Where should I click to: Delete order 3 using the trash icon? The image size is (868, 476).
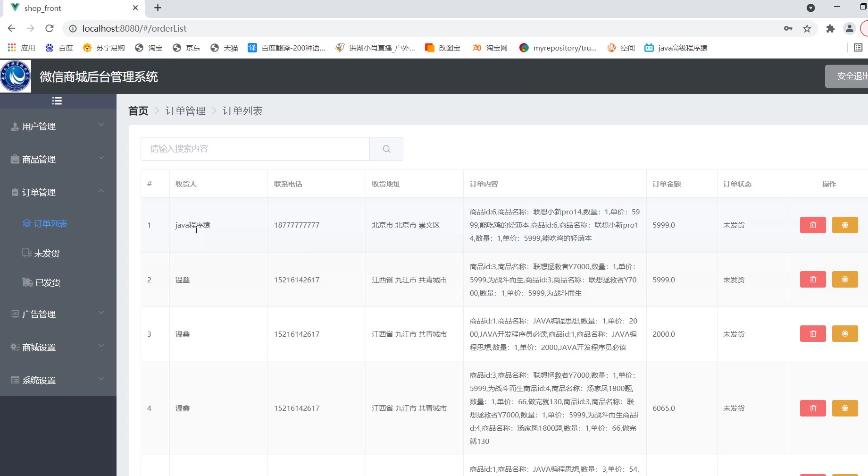click(813, 334)
